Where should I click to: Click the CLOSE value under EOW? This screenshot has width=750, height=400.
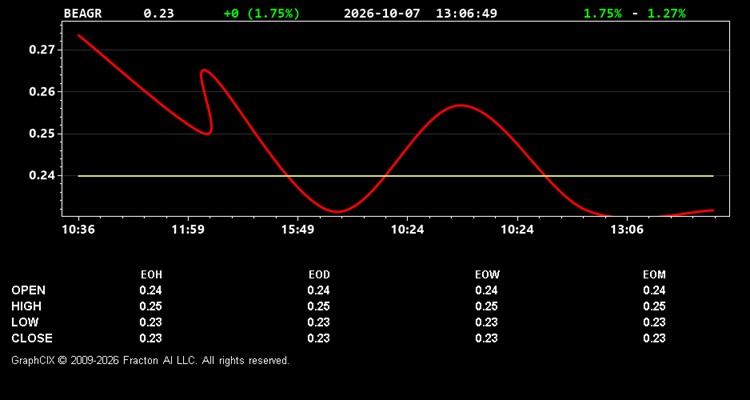(x=486, y=338)
